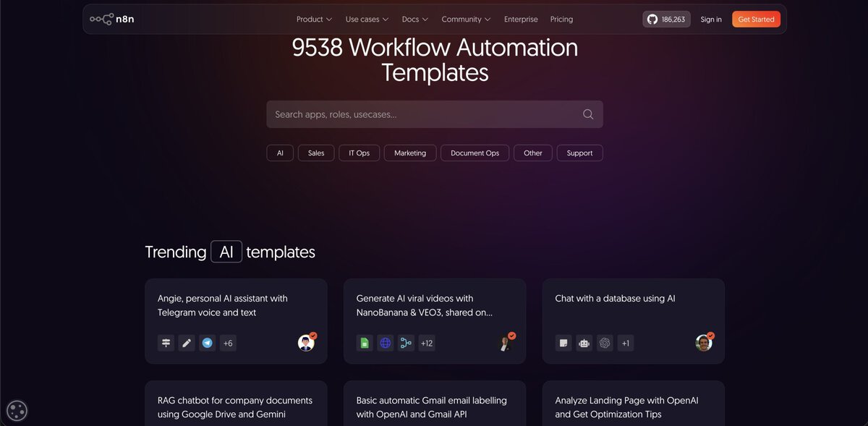The width and height of the screenshot is (868, 426).
Task: Click the n8n logo in the header
Action: [x=112, y=20]
